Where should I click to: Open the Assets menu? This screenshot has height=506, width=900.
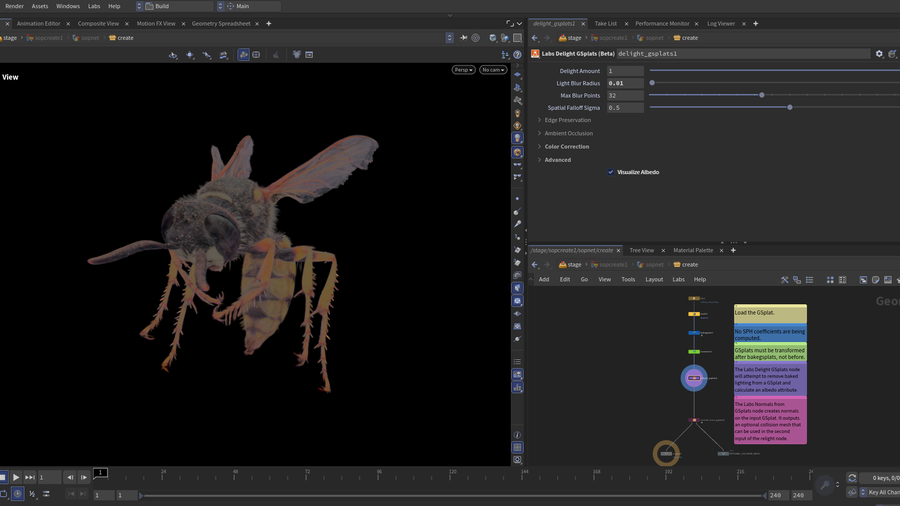click(x=40, y=6)
